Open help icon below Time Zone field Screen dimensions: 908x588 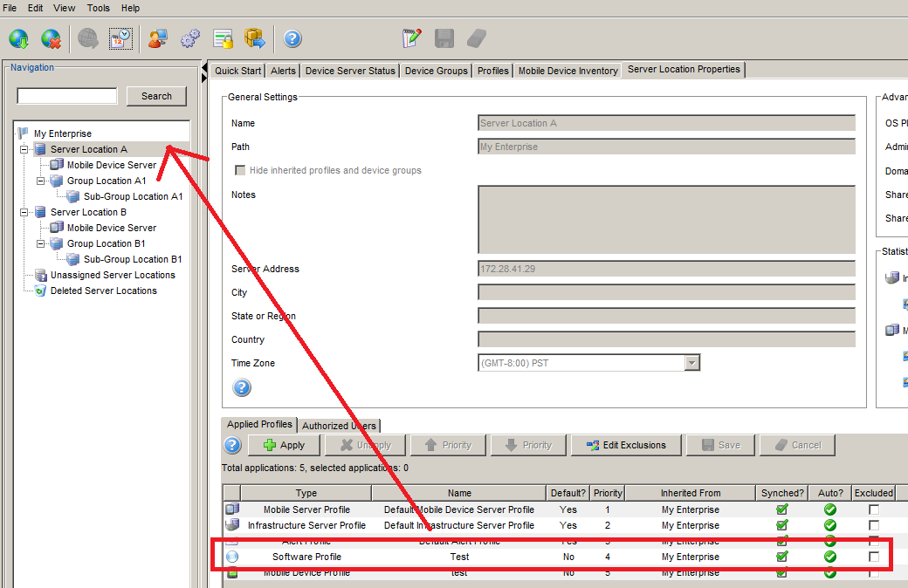pos(242,387)
